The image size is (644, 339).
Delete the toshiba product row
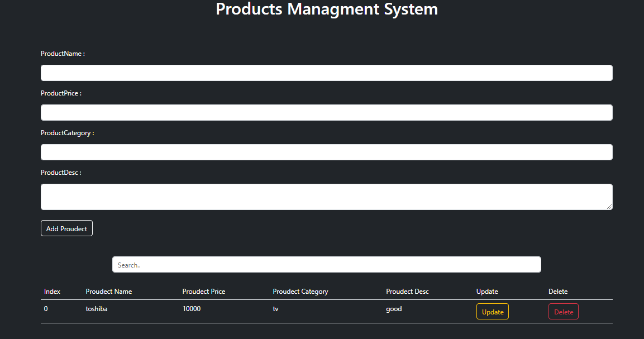click(x=564, y=312)
